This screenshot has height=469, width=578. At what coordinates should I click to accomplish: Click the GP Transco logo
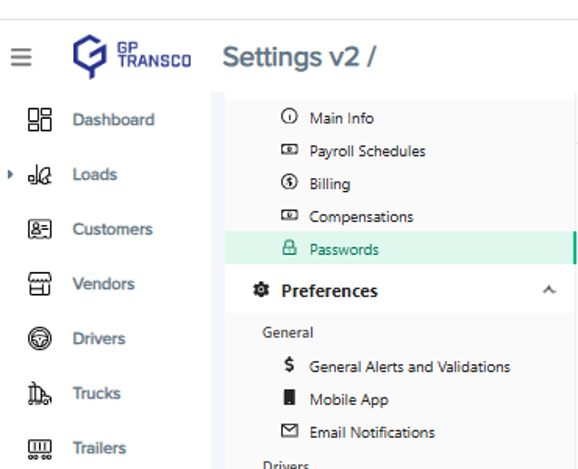pos(132,56)
